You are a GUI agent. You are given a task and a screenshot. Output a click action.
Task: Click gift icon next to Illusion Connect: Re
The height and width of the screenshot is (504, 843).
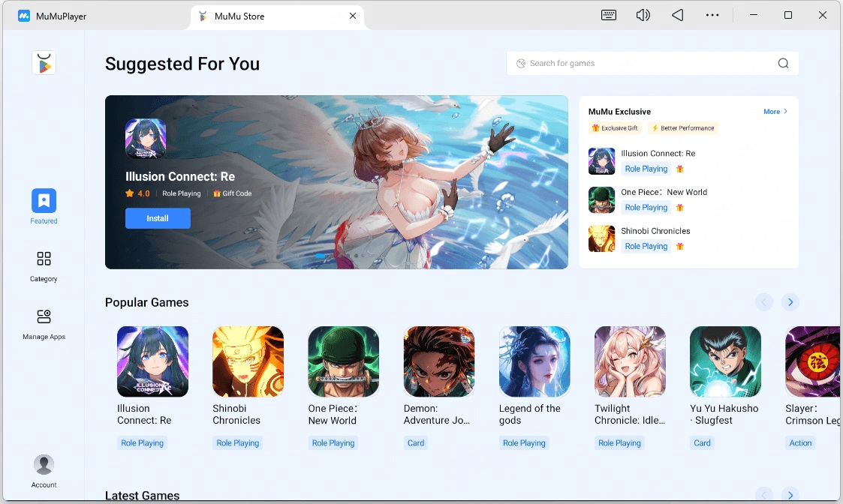point(680,169)
